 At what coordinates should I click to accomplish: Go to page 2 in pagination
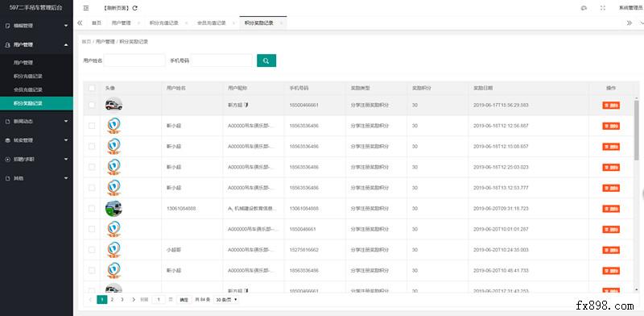point(112,300)
